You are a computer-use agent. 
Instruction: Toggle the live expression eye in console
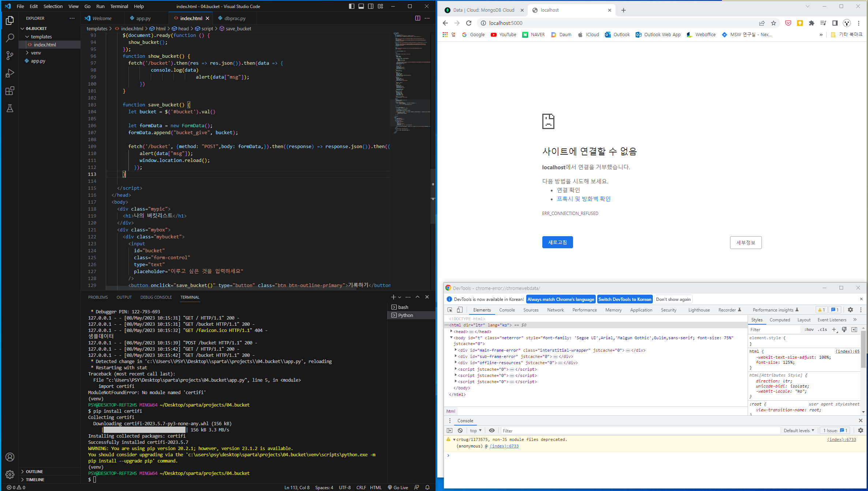click(x=492, y=430)
